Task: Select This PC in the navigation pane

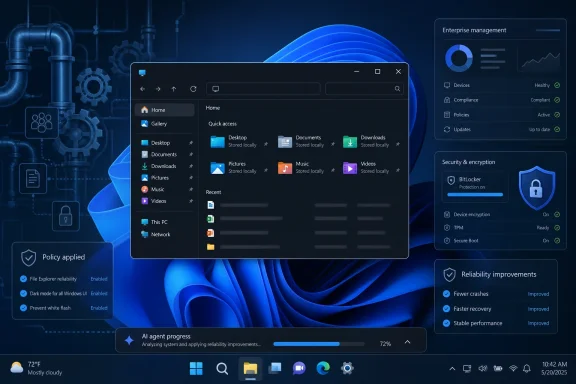Action: point(165,222)
